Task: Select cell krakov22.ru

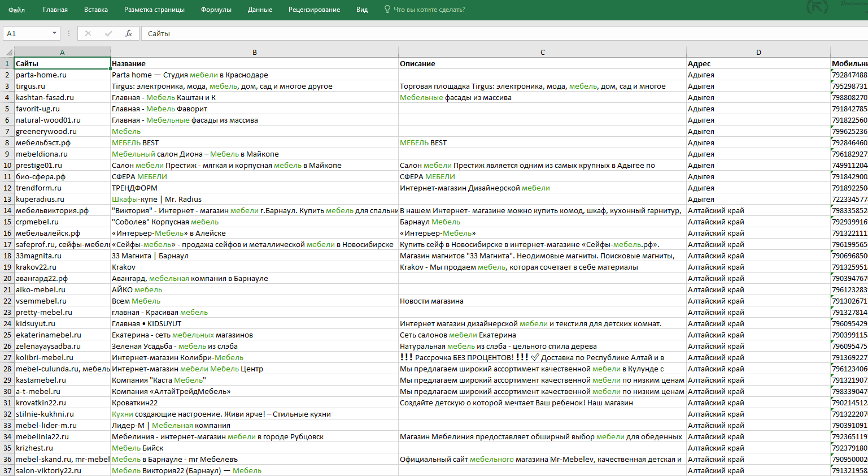Action: tap(62, 267)
